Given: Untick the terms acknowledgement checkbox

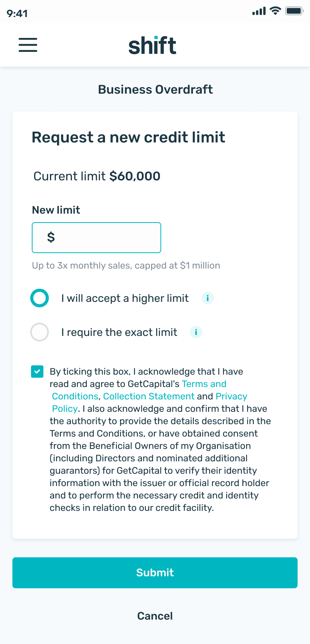Looking at the screenshot, I should 37,372.
